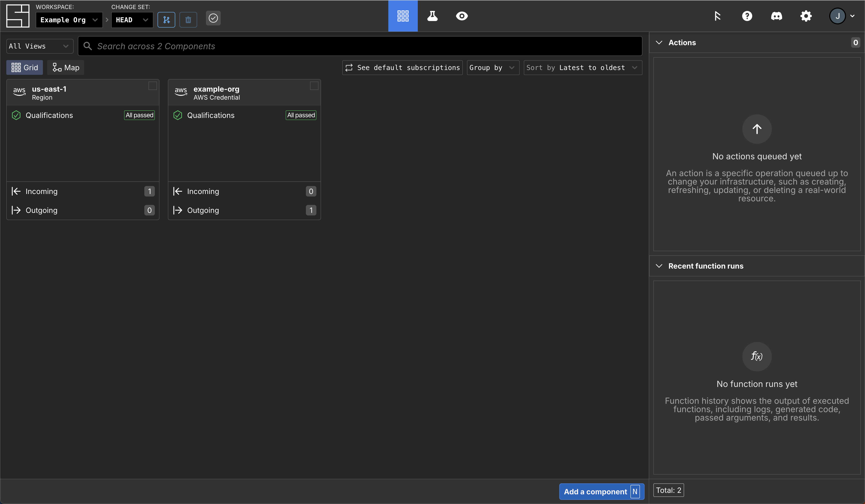Open the user profile J avatar menu
Viewport: 865px width, 504px height.
click(842, 16)
